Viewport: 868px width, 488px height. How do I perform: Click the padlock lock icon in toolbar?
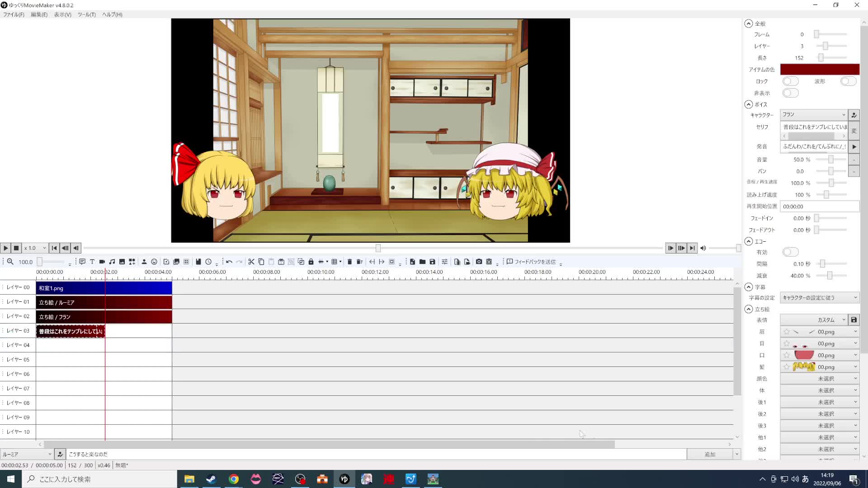coord(311,262)
